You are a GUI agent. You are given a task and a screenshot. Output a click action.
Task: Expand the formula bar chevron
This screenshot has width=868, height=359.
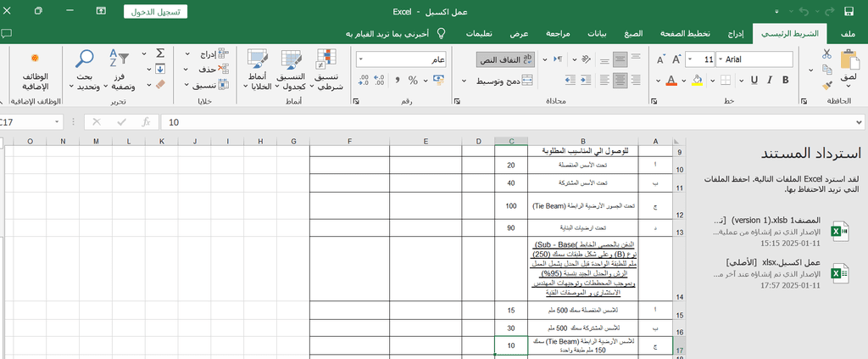860,122
